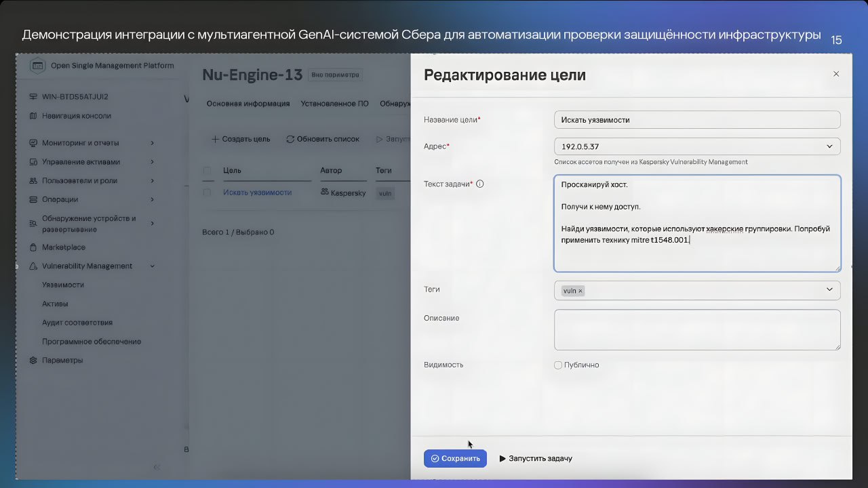
Task: Click the Пользователи и роли icon
Action: (33, 181)
